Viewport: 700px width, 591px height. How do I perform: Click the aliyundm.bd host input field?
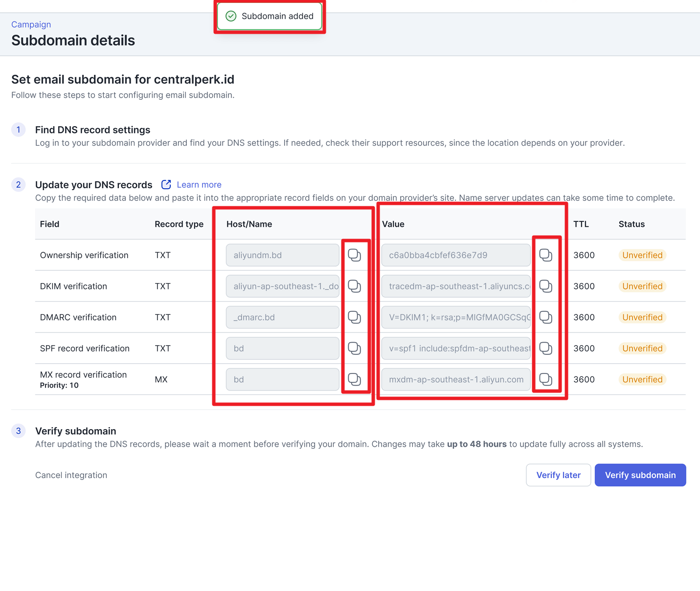(x=282, y=255)
